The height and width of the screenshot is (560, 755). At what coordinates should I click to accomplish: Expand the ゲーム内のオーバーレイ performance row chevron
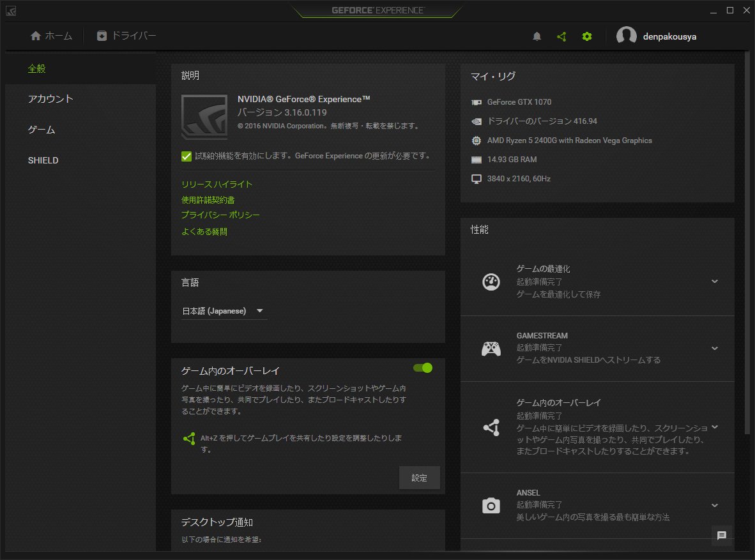tap(715, 427)
